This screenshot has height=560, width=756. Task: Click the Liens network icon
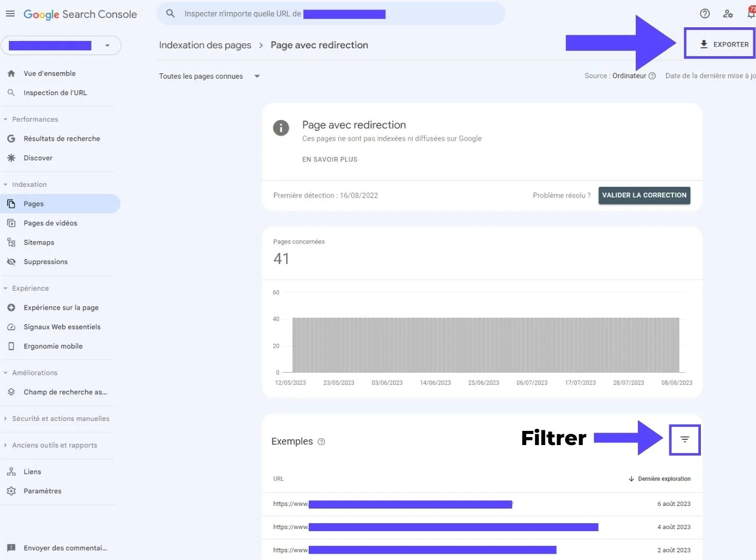tap(11, 471)
